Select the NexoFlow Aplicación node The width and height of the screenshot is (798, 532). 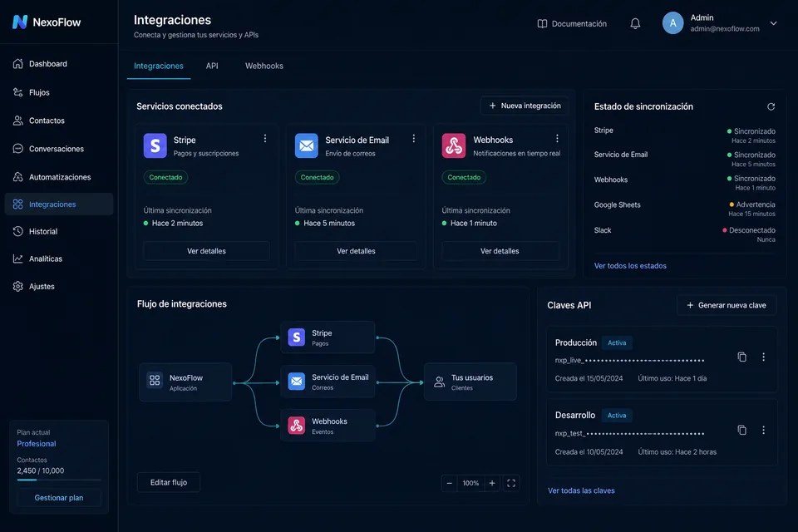click(185, 382)
